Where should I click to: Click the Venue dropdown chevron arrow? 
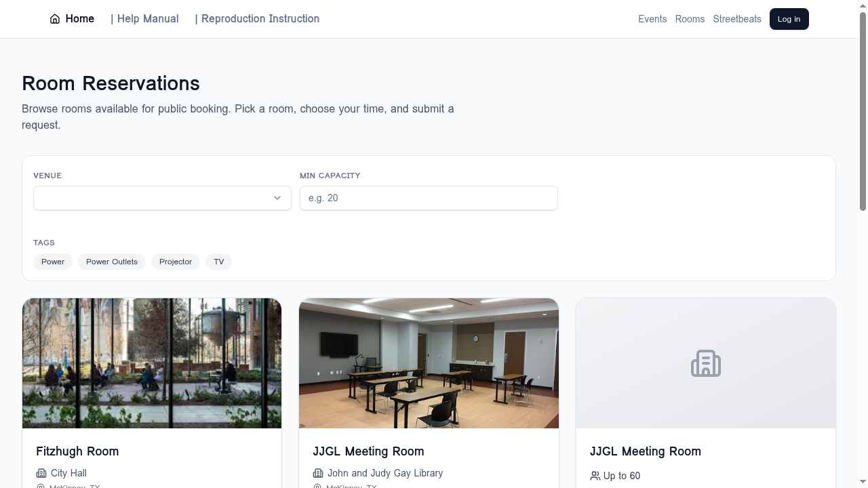(277, 198)
